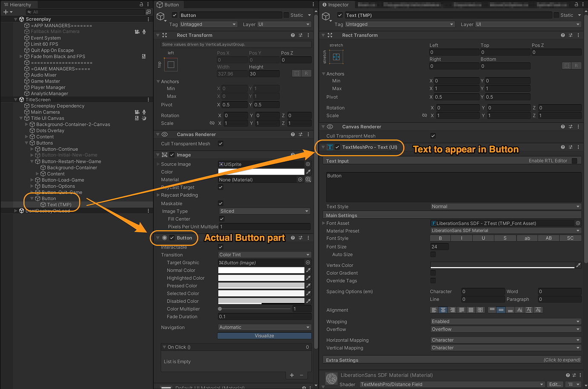
Task: Set text alignment to left
Action: [x=434, y=310]
